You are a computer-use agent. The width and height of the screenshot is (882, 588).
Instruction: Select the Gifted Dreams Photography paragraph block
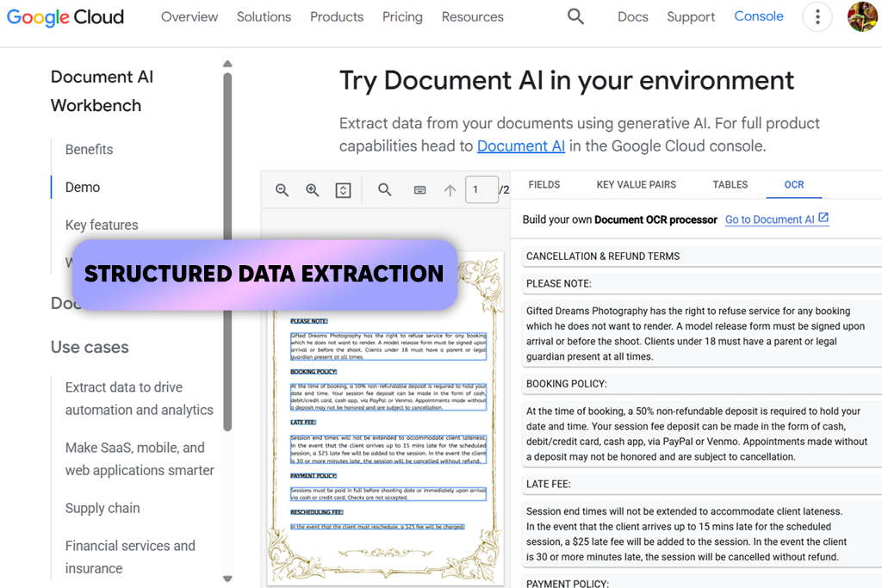click(702, 334)
